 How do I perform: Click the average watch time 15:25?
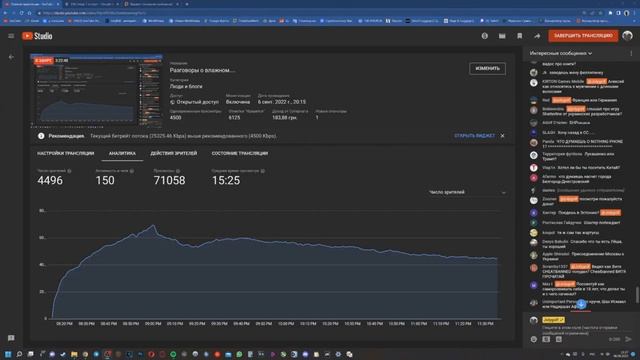226,180
